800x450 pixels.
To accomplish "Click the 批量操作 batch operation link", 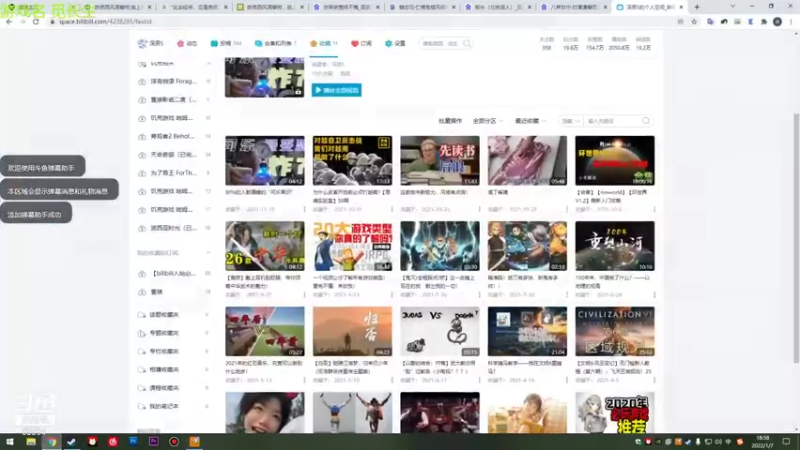I will (x=450, y=121).
